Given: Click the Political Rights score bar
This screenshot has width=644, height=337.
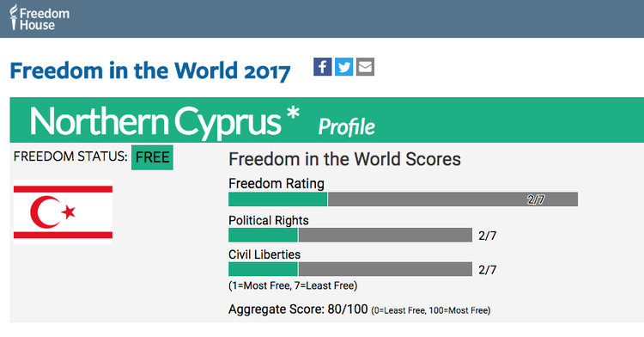Looking at the screenshot, I should (x=350, y=235).
